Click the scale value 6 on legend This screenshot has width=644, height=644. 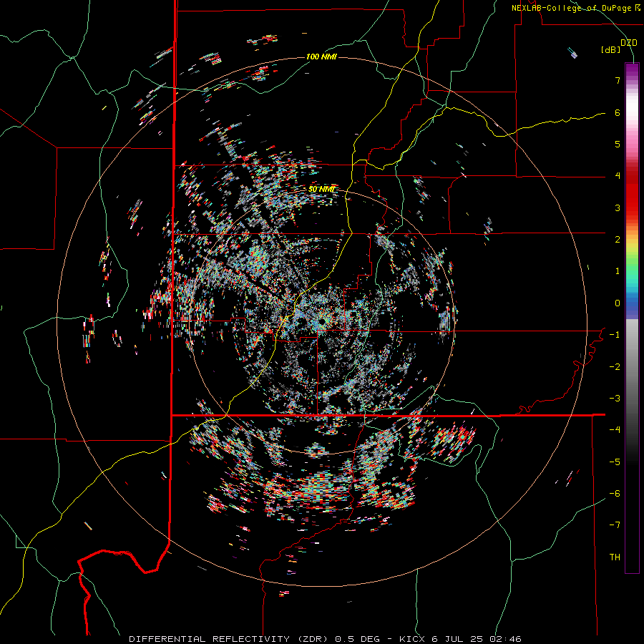point(618,112)
